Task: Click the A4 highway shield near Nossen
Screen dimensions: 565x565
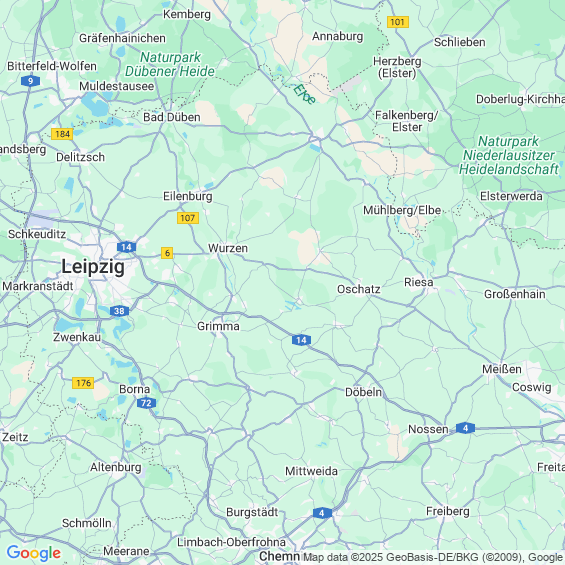Action: point(465,428)
